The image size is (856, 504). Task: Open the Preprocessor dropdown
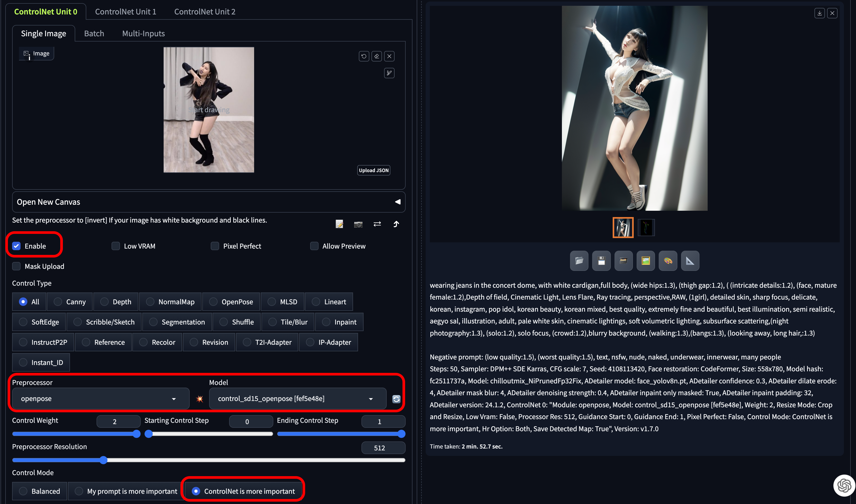(x=101, y=399)
